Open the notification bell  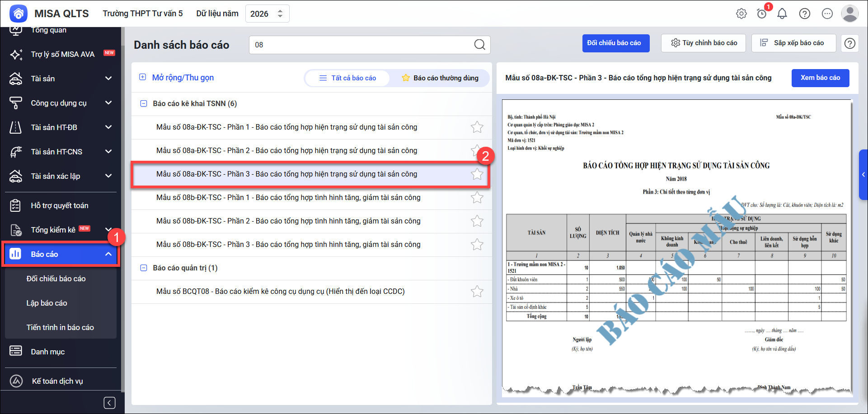pos(782,14)
